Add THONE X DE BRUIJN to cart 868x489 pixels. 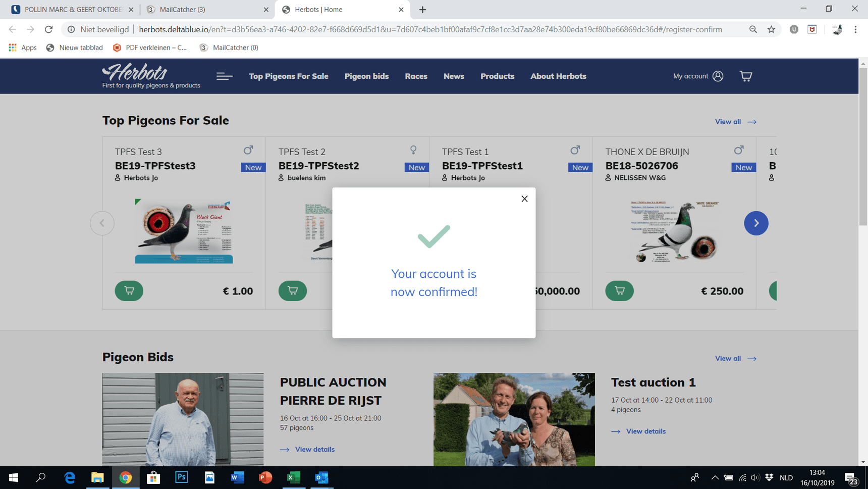click(619, 291)
